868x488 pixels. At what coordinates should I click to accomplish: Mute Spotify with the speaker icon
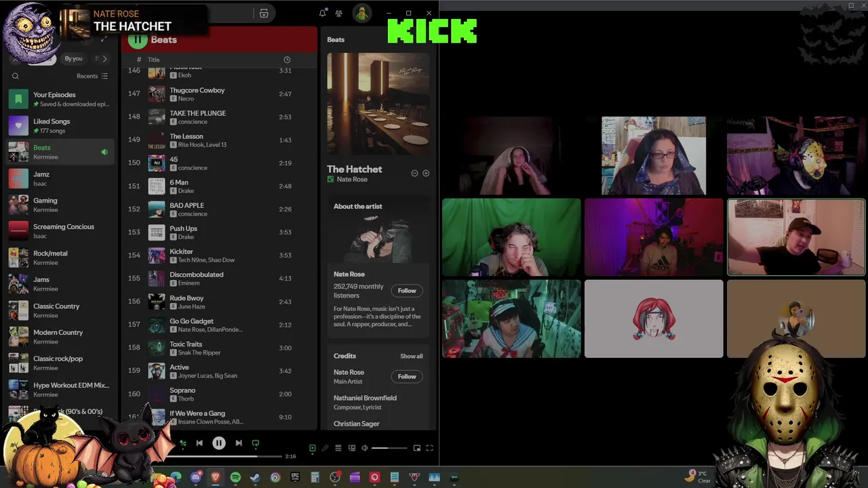coord(364,448)
